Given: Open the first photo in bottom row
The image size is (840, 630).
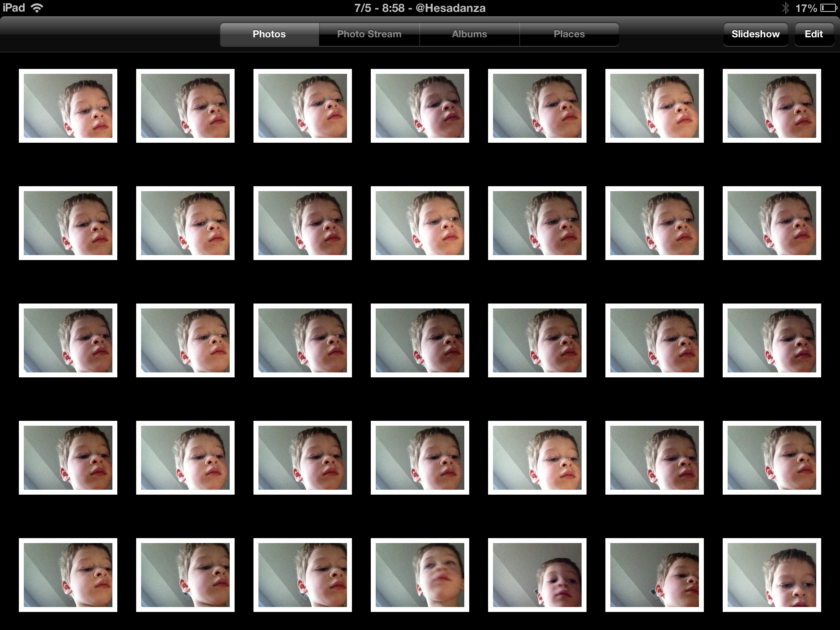Looking at the screenshot, I should (x=68, y=575).
